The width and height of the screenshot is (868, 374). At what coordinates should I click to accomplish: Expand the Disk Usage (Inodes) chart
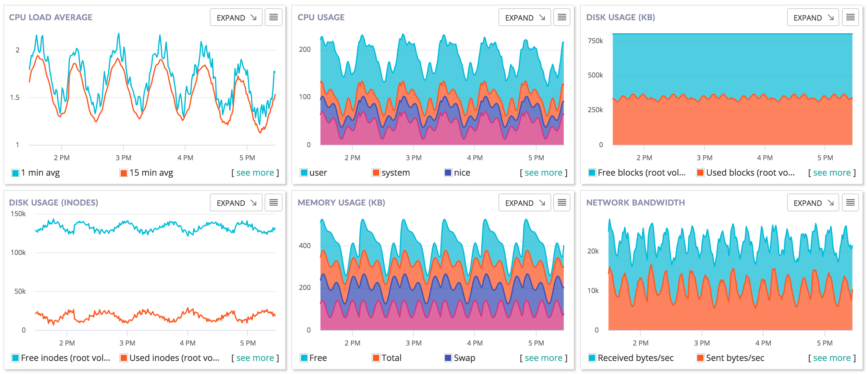click(236, 203)
